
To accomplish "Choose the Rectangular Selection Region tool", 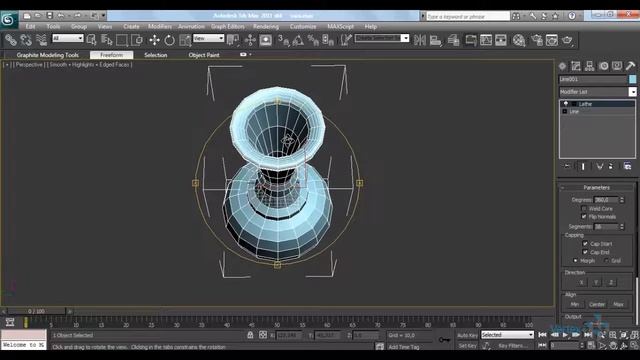I will pos(122,40).
